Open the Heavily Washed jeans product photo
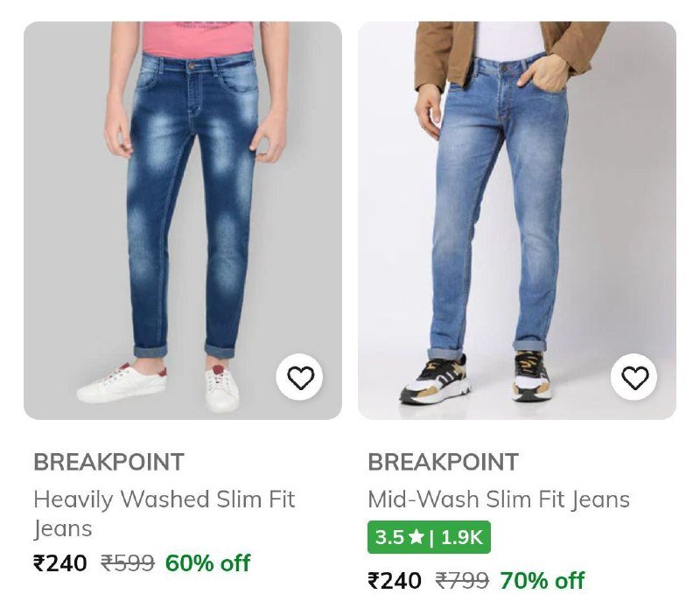 tap(182, 219)
